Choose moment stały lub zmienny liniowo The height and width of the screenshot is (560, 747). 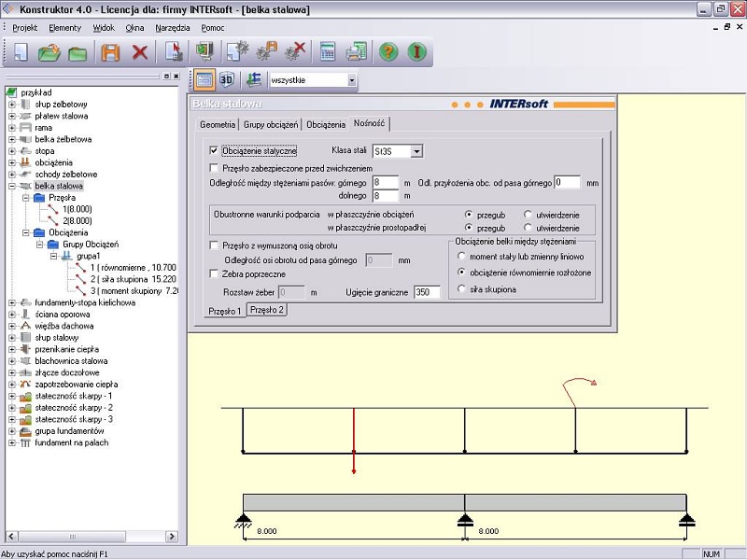coord(461,256)
